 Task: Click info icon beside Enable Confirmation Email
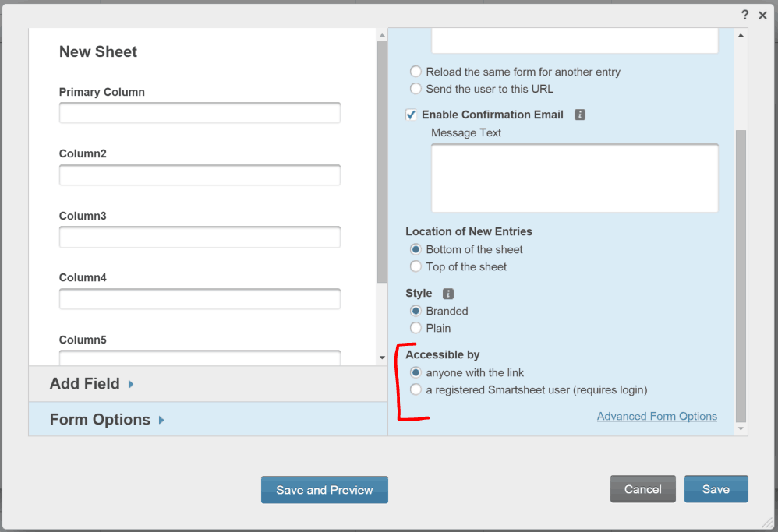(579, 115)
